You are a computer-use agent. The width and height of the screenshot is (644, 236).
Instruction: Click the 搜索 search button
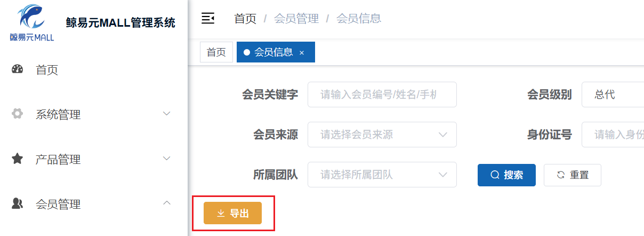[x=506, y=175]
